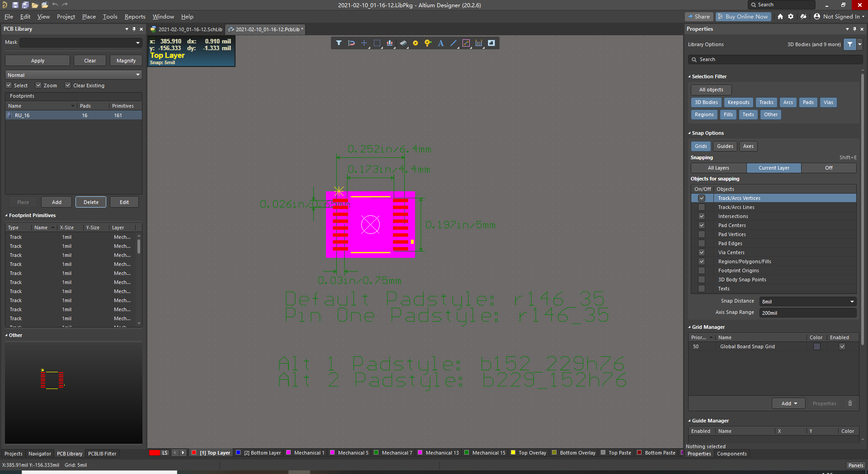The width and height of the screenshot is (868, 474).
Task: Select the Place Via tool
Action: pos(428,43)
